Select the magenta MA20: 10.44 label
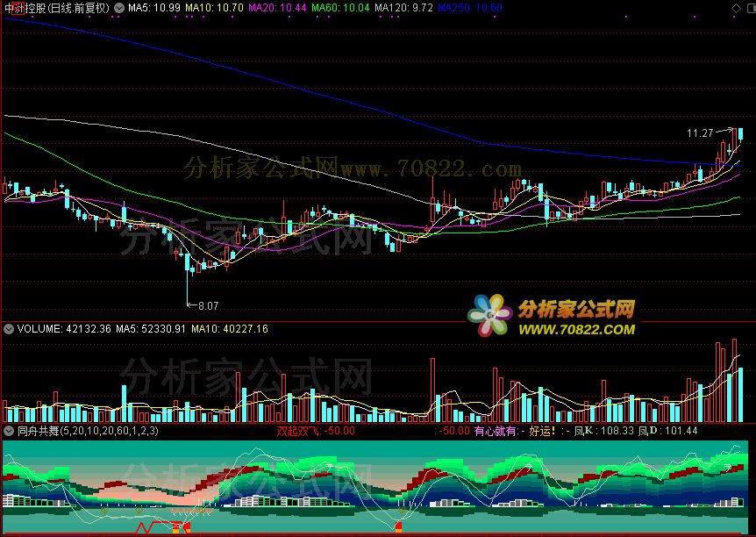 [x=277, y=8]
